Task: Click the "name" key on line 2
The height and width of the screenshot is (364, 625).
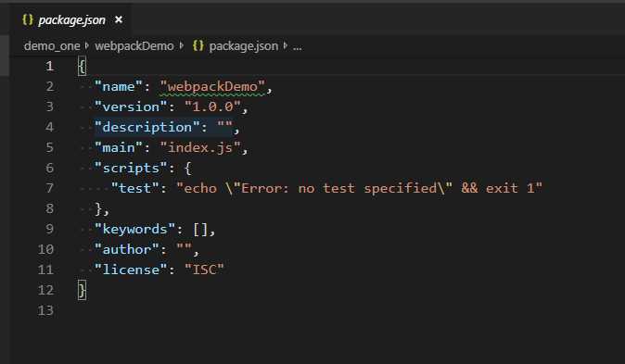Action: click(x=119, y=86)
